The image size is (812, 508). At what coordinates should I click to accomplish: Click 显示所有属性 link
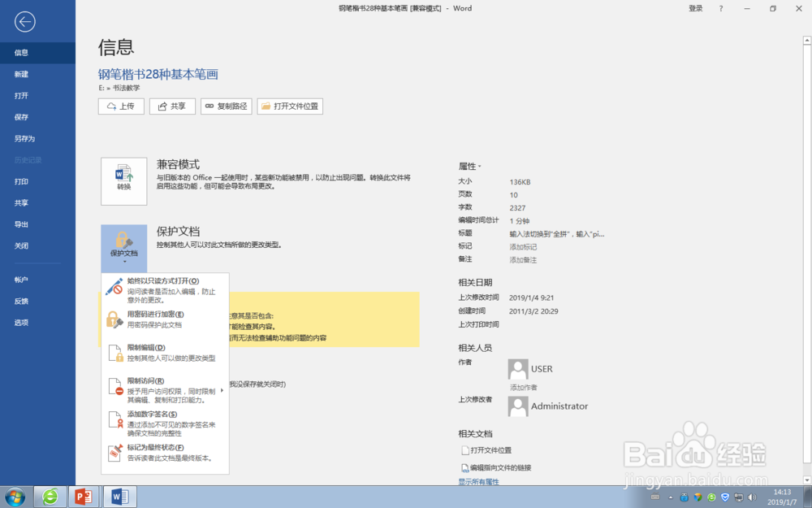(x=478, y=481)
